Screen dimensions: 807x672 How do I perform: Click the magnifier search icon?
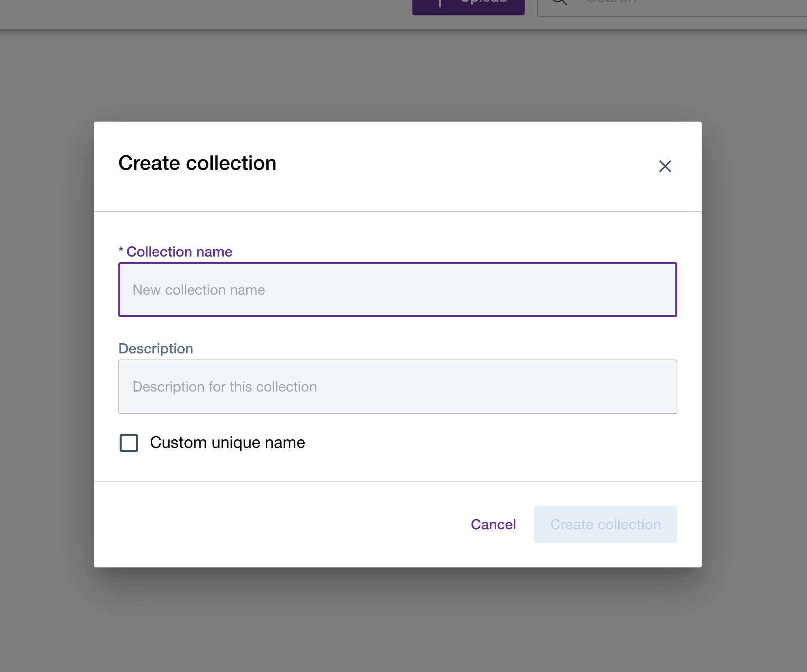tap(559, 2)
